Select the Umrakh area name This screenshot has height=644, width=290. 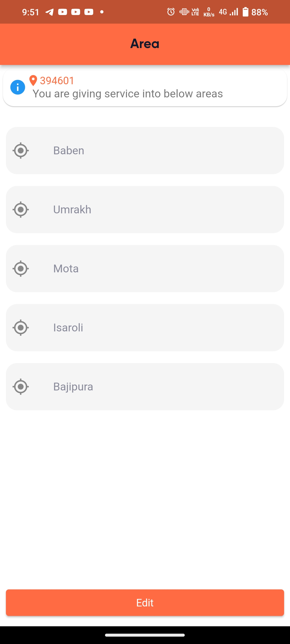pyautogui.click(x=72, y=210)
